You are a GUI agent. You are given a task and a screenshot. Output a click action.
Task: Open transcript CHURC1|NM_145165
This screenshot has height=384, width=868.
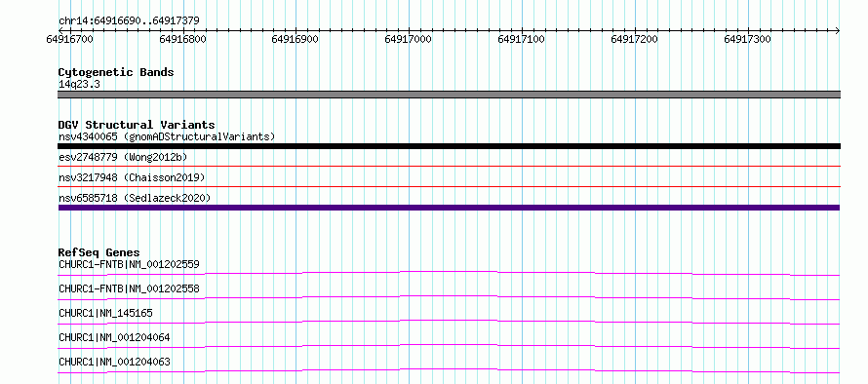point(105,313)
